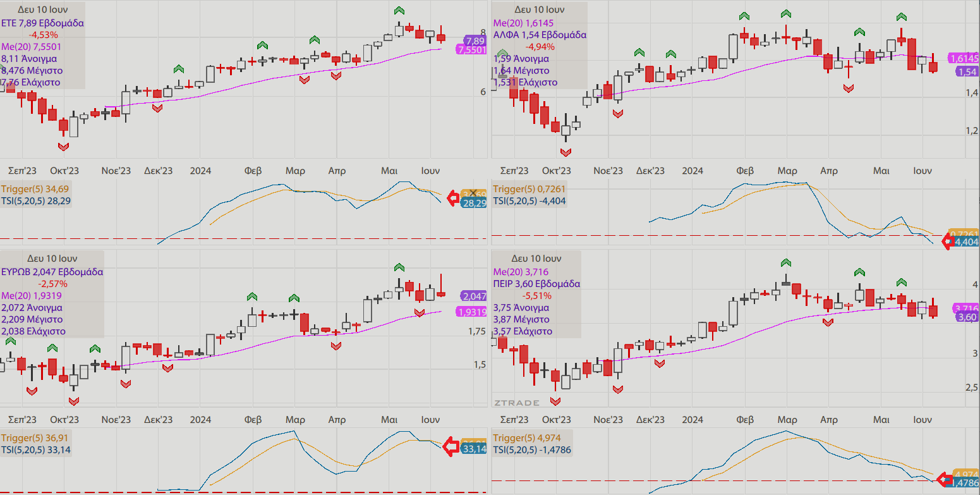Screen dimensions: 980x495
Task: Click the -4,53% change value
Action: click(44, 35)
